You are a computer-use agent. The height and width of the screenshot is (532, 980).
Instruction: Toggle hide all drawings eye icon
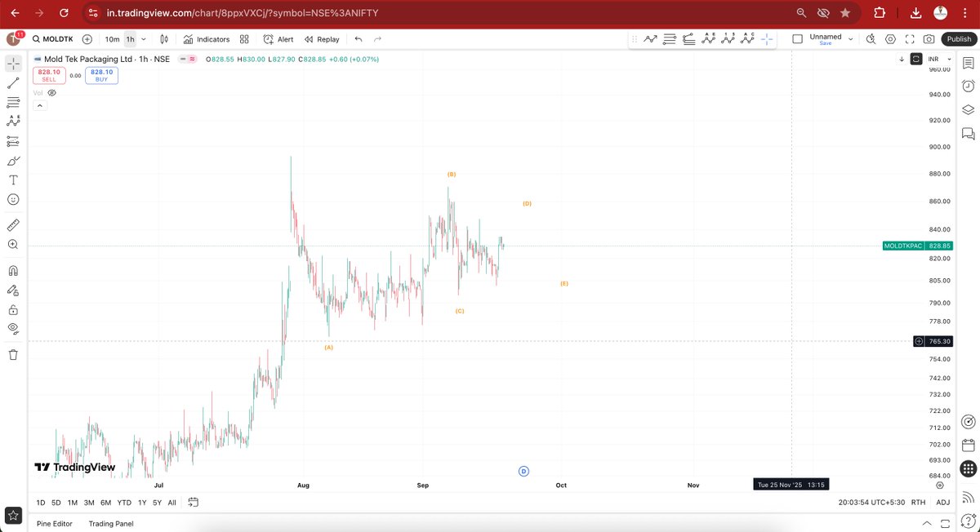pos(13,329)
